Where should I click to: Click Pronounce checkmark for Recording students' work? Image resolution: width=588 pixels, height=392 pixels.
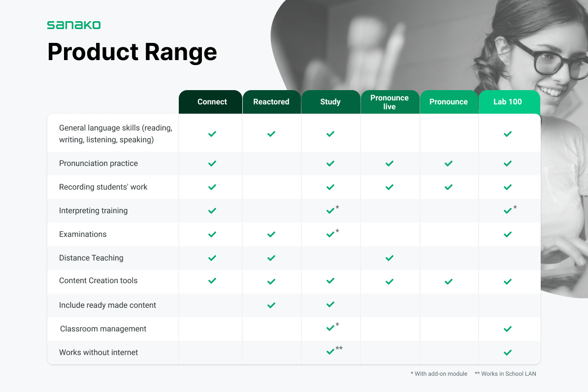point(449,187)
